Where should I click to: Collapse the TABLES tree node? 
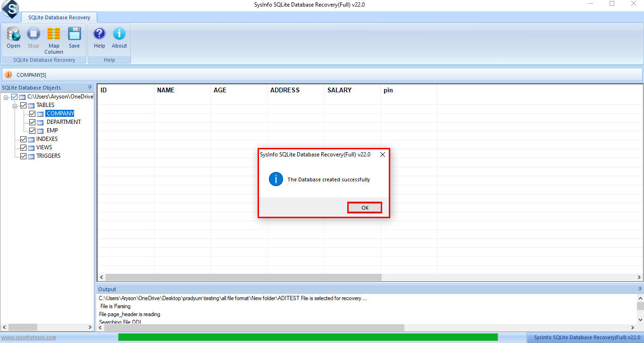point(15,106)
